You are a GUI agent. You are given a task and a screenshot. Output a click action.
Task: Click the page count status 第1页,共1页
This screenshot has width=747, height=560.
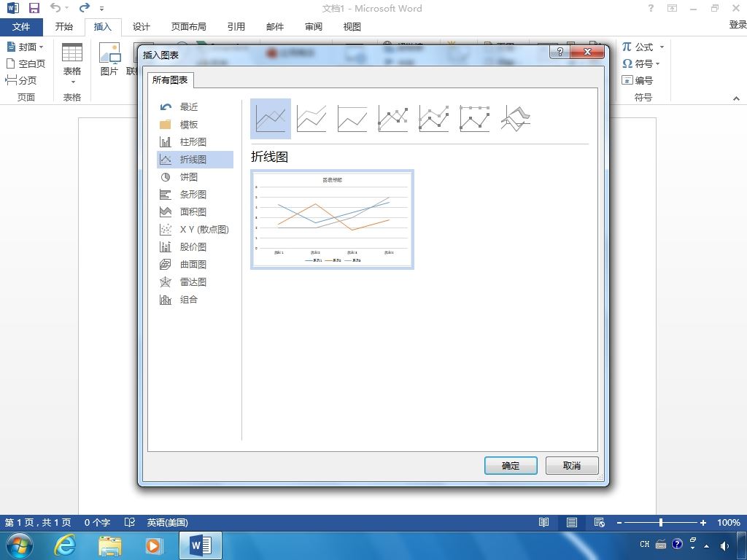coord(38,522)
